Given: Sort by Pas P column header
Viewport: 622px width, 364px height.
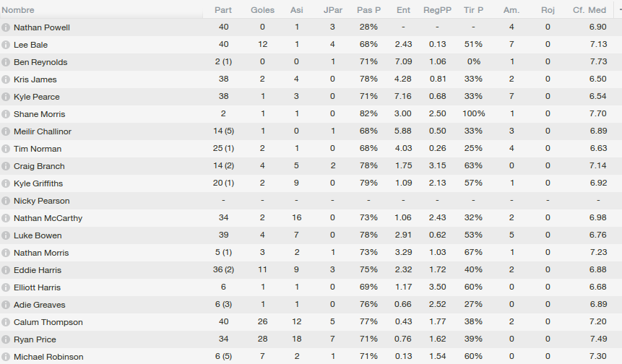Looking at the screenshot, I should pyautogui.click(x=368, y=10).
